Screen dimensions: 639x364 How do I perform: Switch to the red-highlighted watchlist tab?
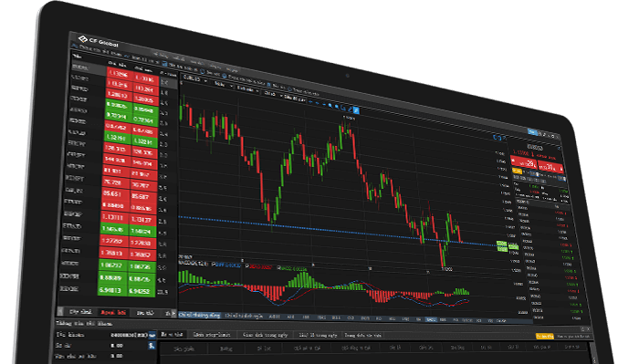113,312
